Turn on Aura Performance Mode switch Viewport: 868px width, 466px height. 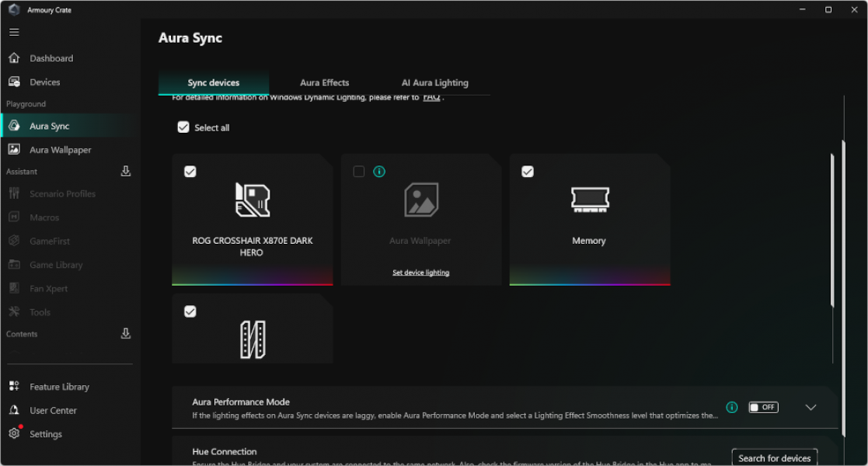[763, 407]
